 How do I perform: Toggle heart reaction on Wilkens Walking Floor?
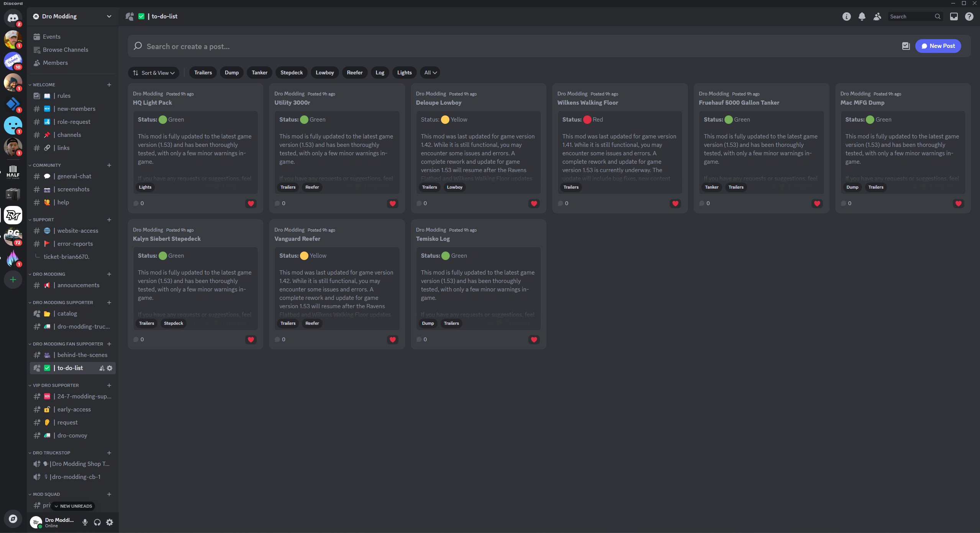tap(675, 204)
